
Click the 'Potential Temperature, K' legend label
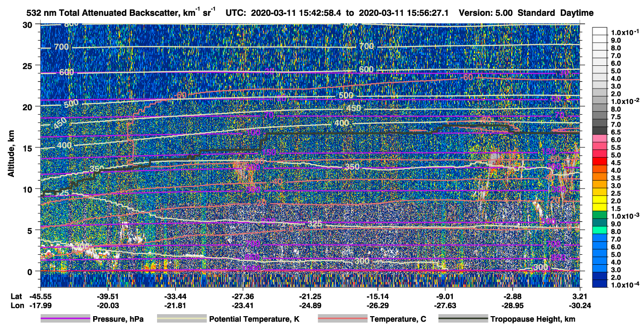[254, 319]
